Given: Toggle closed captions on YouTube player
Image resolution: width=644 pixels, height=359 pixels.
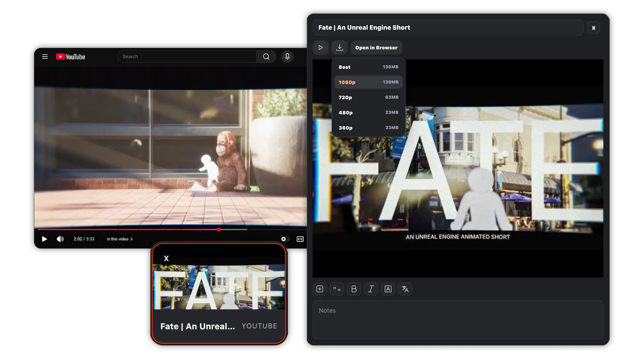Looking at the screenshot, I should click(x=300, y=239).
